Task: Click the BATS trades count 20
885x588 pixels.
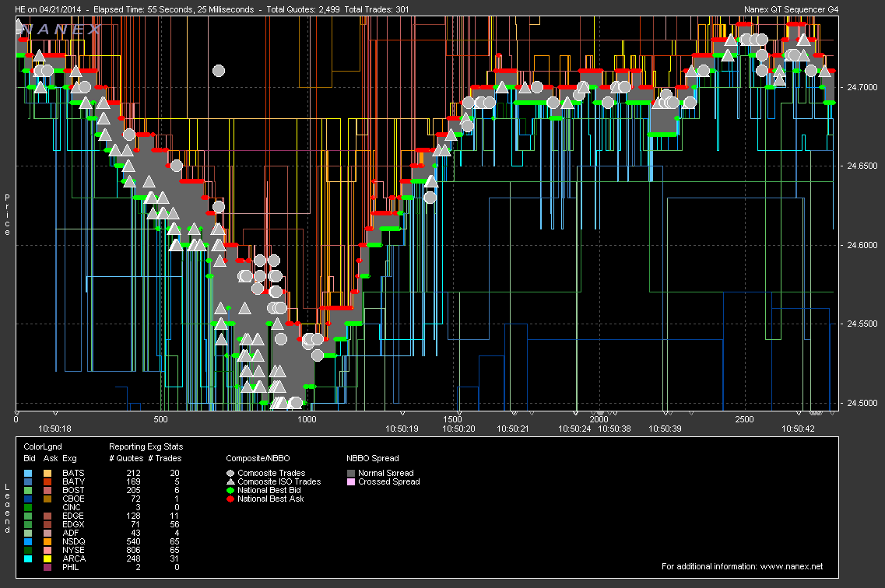Action: point(175,474)
